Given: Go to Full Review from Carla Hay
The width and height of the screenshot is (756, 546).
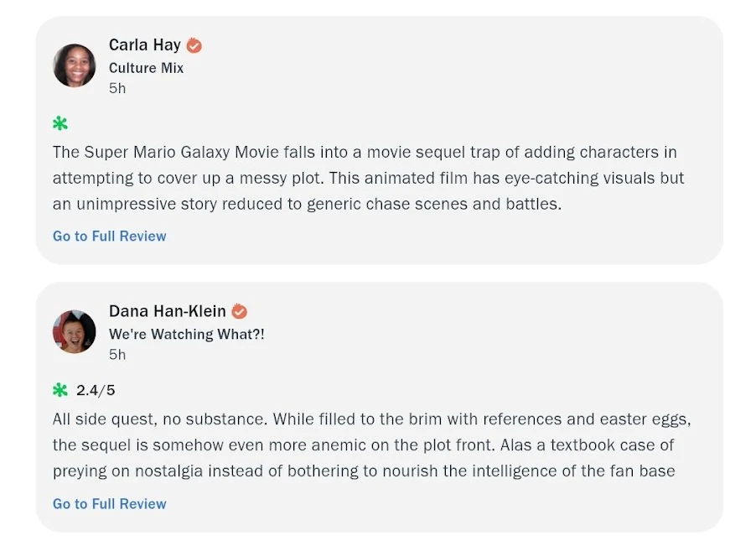Looking at the screenshot, I should pyautogui.click(x=110, y=237).
